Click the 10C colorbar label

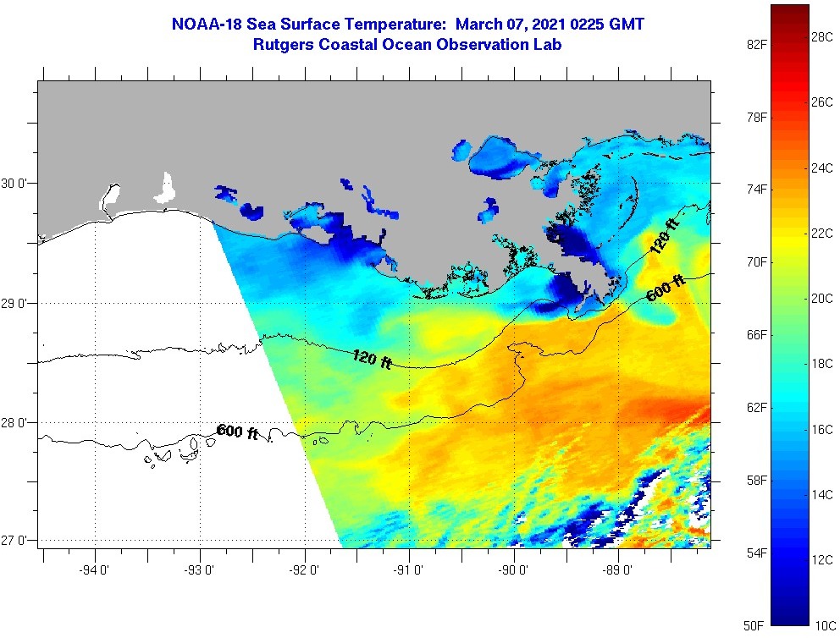pyautogui.click(x=825, y=625)
